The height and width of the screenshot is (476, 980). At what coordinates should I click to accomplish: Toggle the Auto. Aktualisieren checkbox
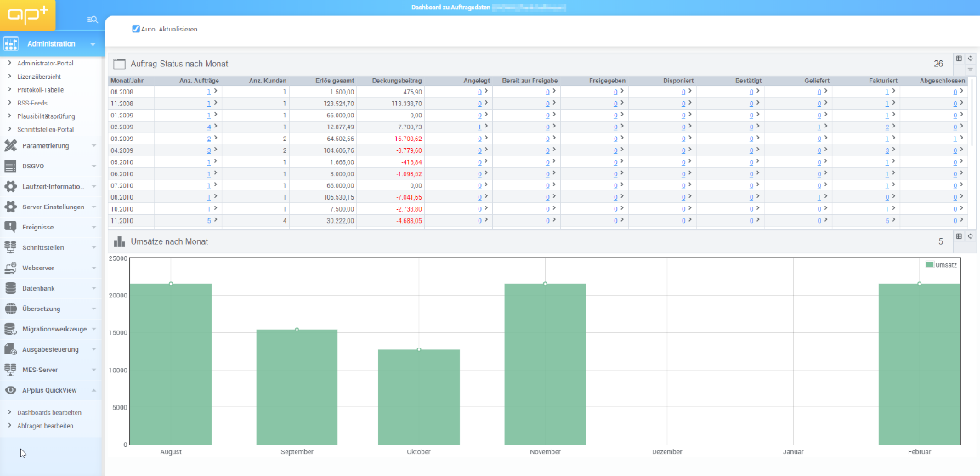coord(136,29)
